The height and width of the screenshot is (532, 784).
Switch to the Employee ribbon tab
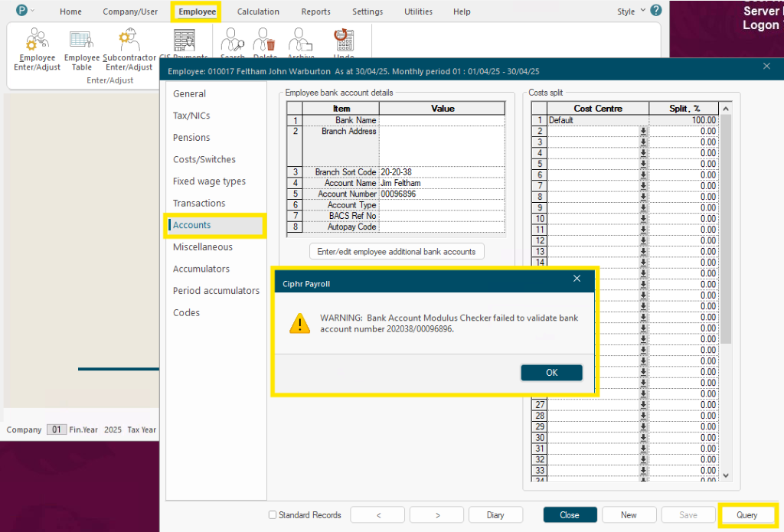tap(197, 11)
